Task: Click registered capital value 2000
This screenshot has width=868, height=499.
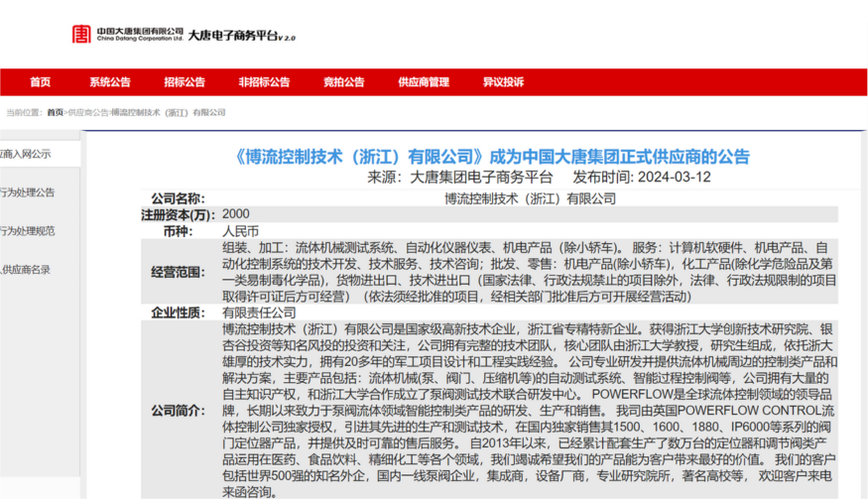Action: pyautogui.click(x=236, y=213)
